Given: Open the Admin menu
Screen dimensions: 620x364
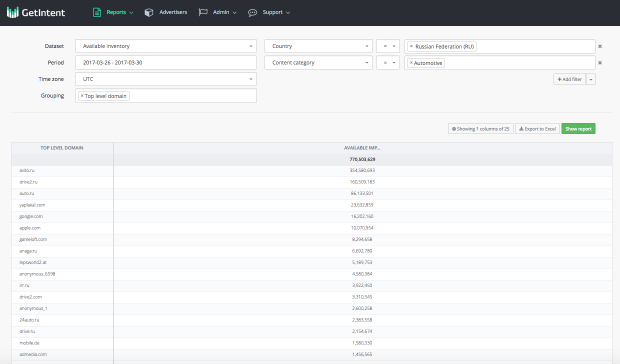Looking at the screenshot, I should (x=224, y=12).
